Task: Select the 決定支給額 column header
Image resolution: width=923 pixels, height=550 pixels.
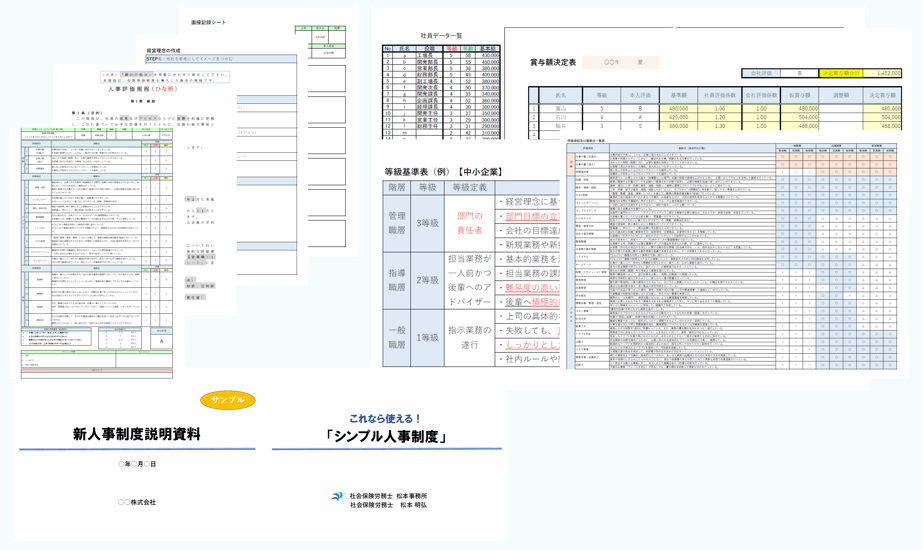Action: click(x=882, y=95)
